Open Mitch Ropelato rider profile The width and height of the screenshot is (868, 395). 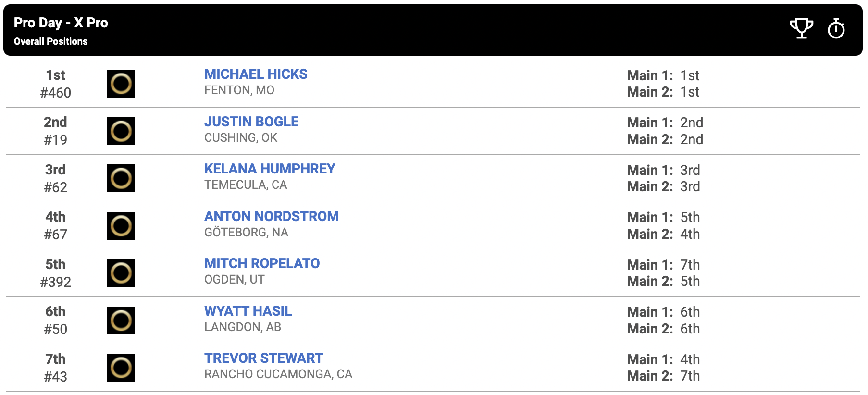(x=262, y=263)
